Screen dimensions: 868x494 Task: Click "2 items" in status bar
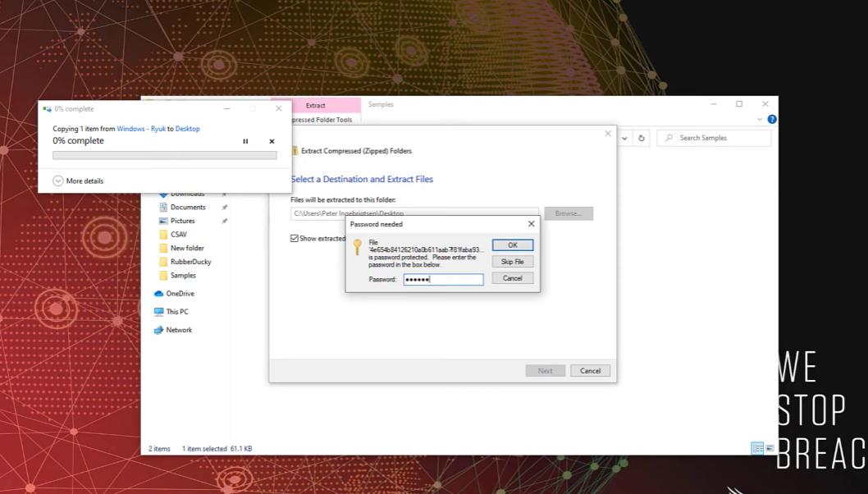[x=159, y=449]
